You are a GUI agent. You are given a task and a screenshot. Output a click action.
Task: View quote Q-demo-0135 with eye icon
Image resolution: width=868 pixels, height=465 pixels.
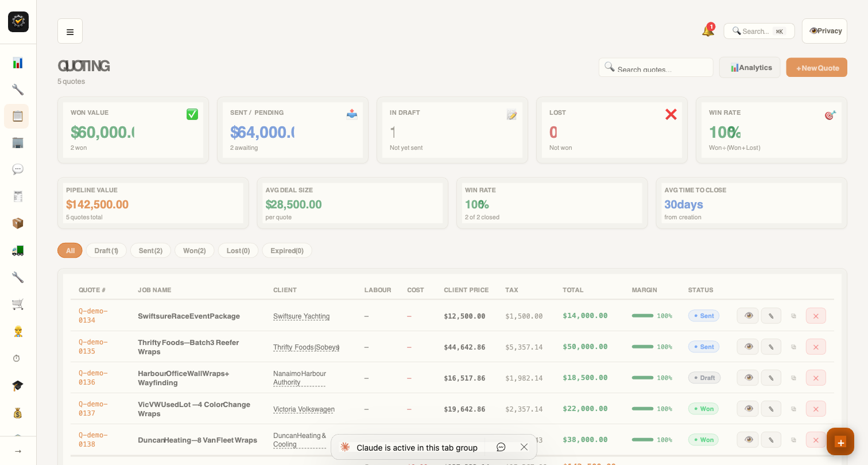coord(748,347)
